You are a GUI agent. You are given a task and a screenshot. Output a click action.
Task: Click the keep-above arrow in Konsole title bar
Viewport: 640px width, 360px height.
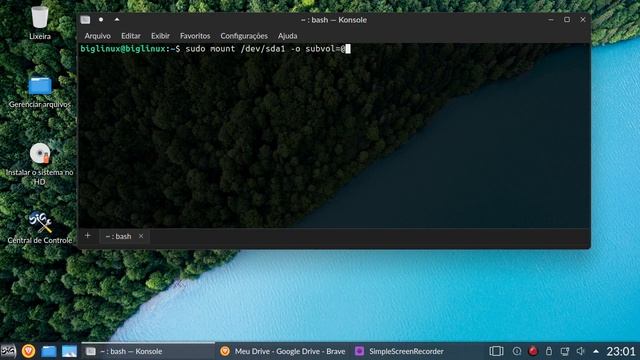117,19
